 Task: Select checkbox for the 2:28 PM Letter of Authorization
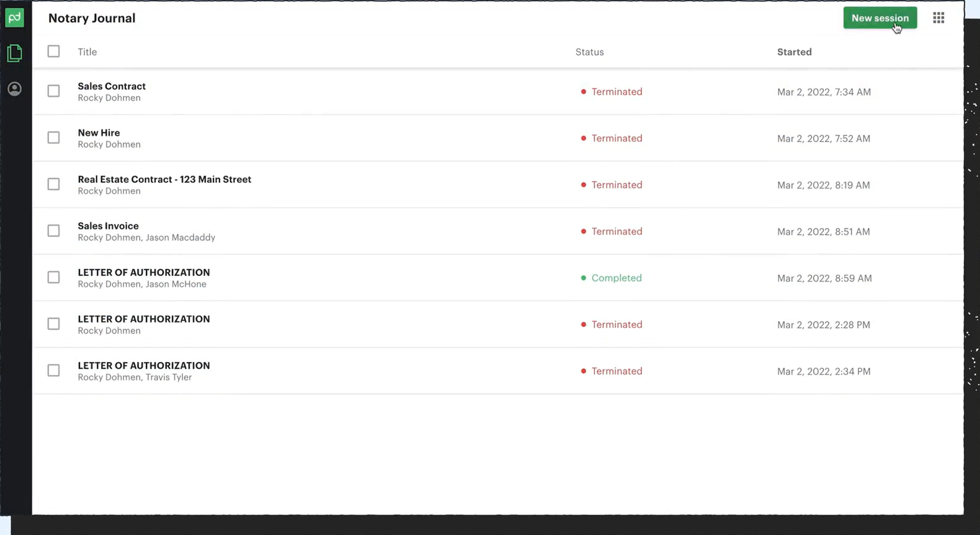pyautogui.click(x=54, y=324)
